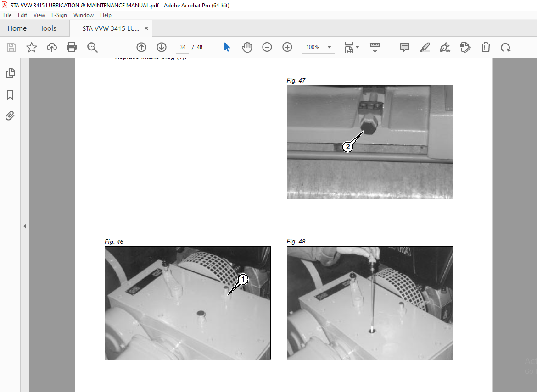Viewport: 537px width, 392px height.
Task: Open the Sign document pen tool
Action: (445, 47)
